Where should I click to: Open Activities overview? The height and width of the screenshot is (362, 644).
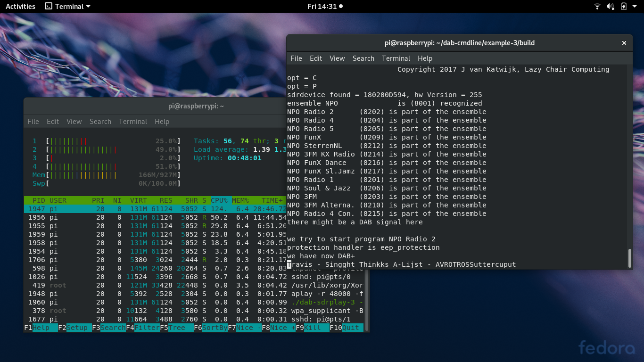point(20,7)
